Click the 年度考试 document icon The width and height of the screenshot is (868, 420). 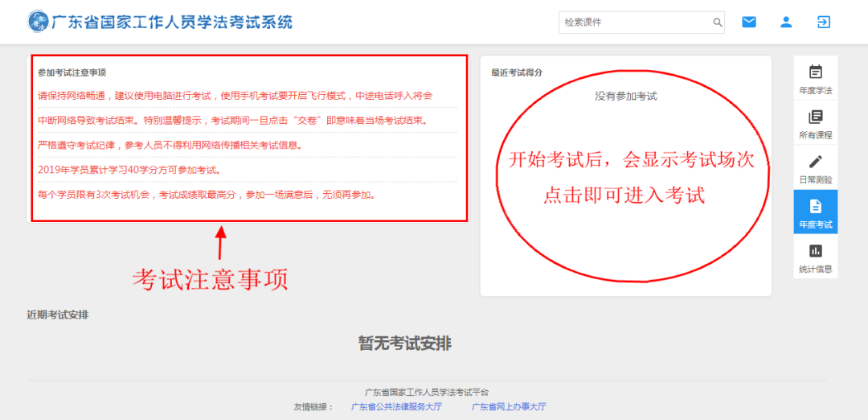coord(816,207)
